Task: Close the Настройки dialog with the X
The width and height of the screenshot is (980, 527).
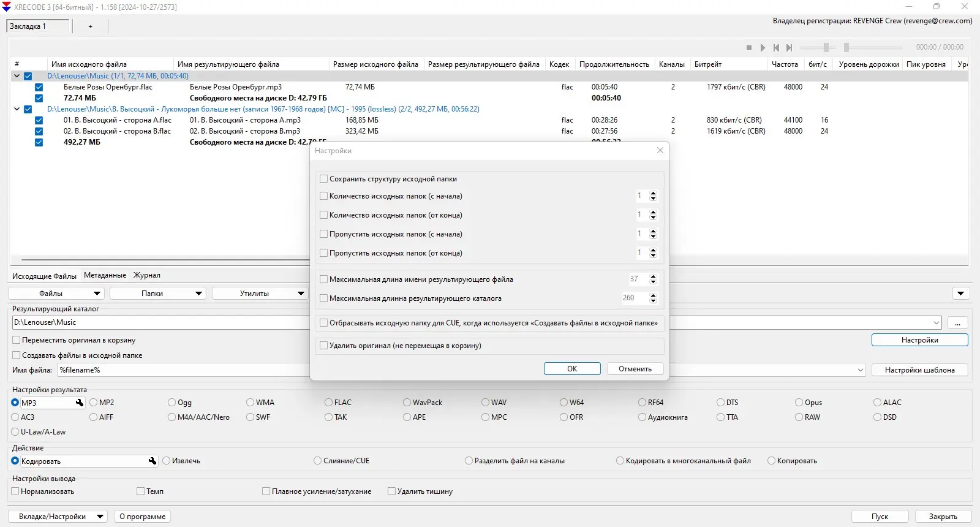Action: 660,150
